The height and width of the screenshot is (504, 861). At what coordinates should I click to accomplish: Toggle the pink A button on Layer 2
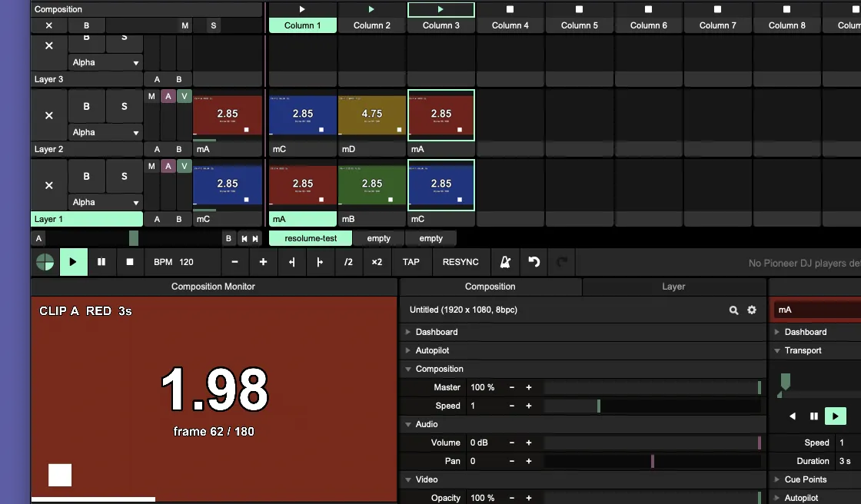[x=168, y=96]
